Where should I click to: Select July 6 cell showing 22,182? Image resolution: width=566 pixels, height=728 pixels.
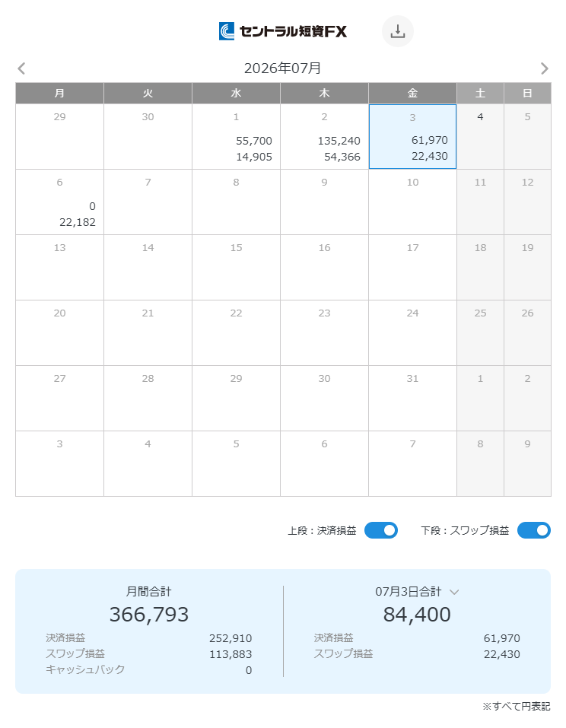click(x=59, y=202)
